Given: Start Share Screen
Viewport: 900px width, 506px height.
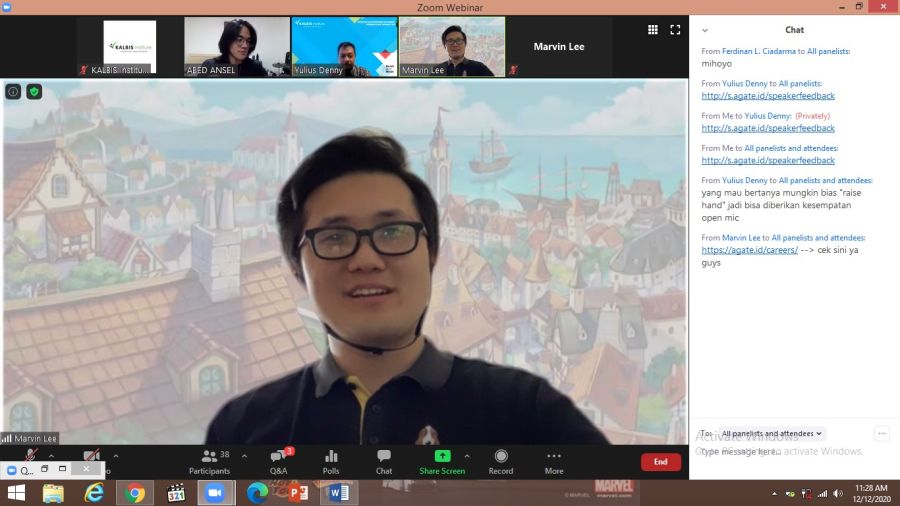Looking at the screenshot, I should click(x=442, y=462).
